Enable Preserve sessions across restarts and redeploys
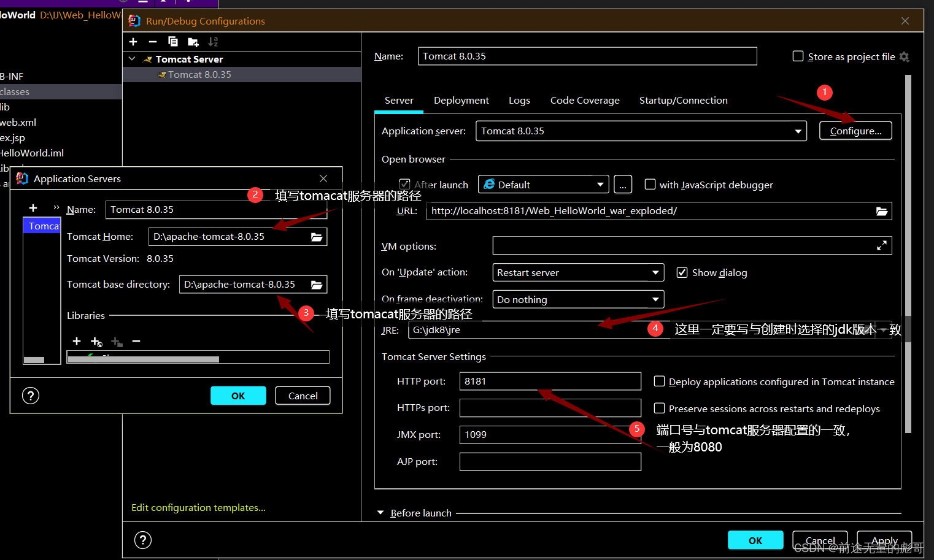The height and width of the screenshot is (560, 934). click(660, 408)
